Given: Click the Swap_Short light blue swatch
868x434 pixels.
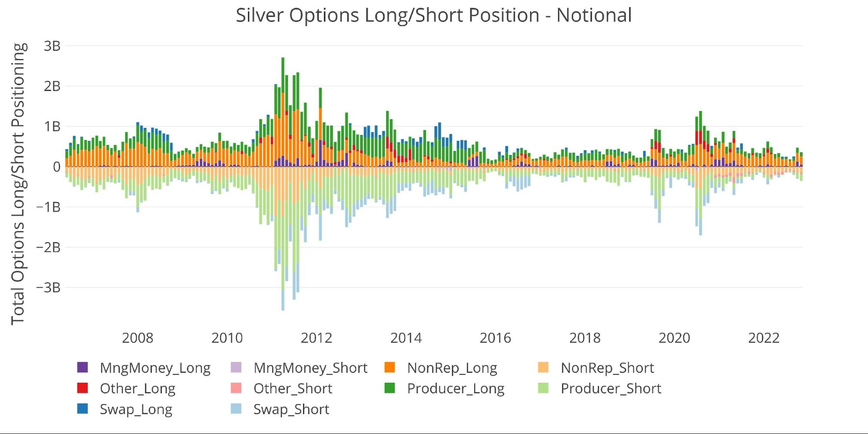Looking at the screenshot, I should [236, 409].
